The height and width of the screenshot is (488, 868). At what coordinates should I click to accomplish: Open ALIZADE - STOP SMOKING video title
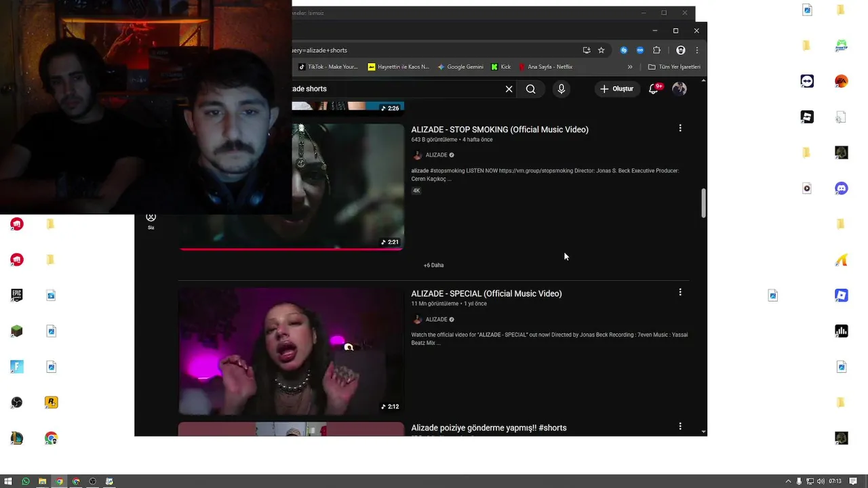pyautogui.click(x=500, y=129)
